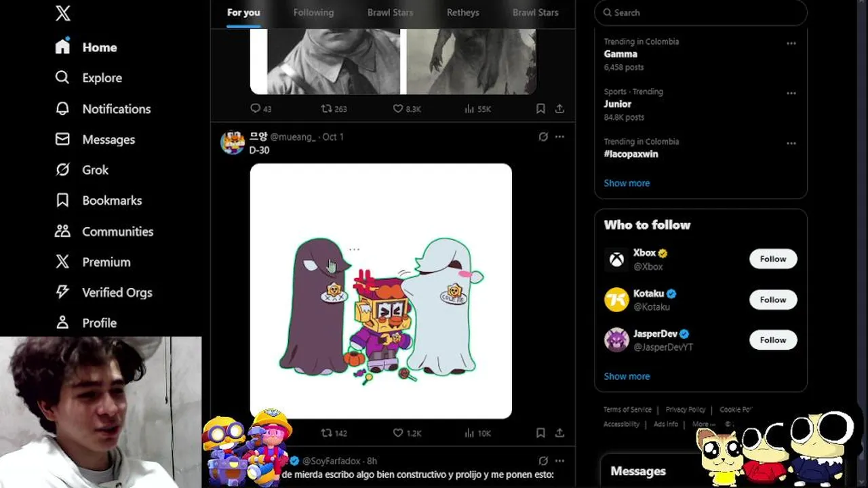This screenshot has height=488, width=868.
Task: View analytics showing 55K views
Action: point(477,108)
